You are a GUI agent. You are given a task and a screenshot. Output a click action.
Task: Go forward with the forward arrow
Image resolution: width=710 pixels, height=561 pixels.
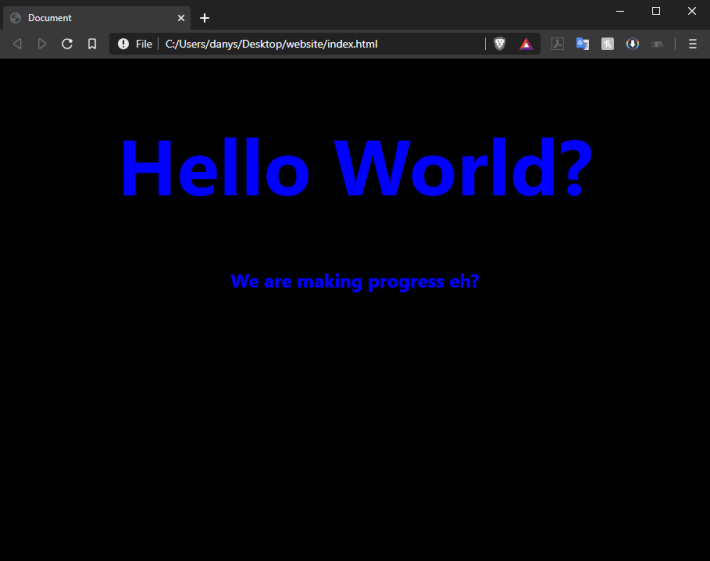(x=42, y=44)
